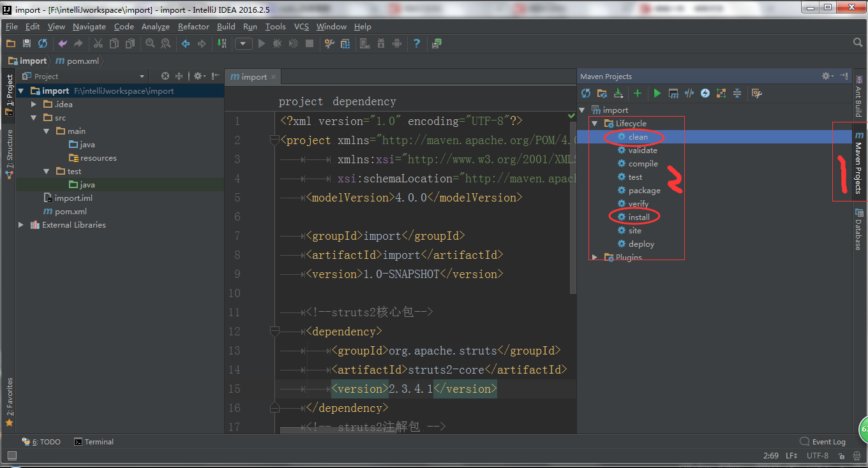The width and height of the screenshot is (868, 468).
Task: Open the Refactor menu
Action: point(193,27)
